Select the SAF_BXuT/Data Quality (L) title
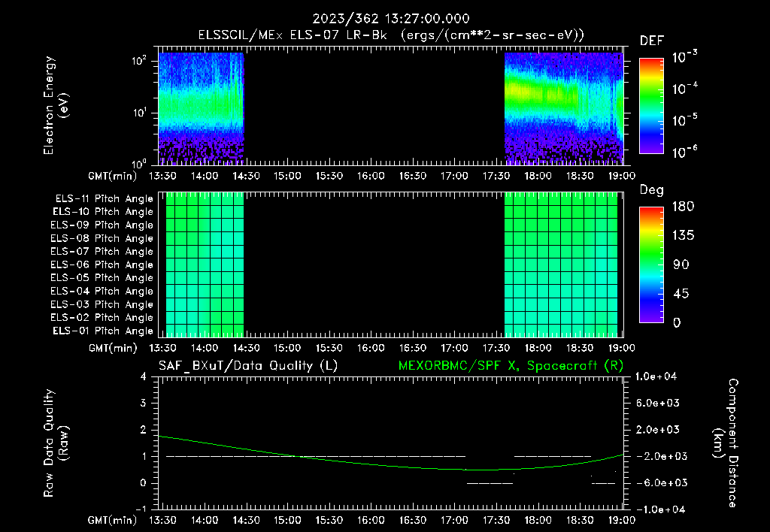 click(248, 366)
